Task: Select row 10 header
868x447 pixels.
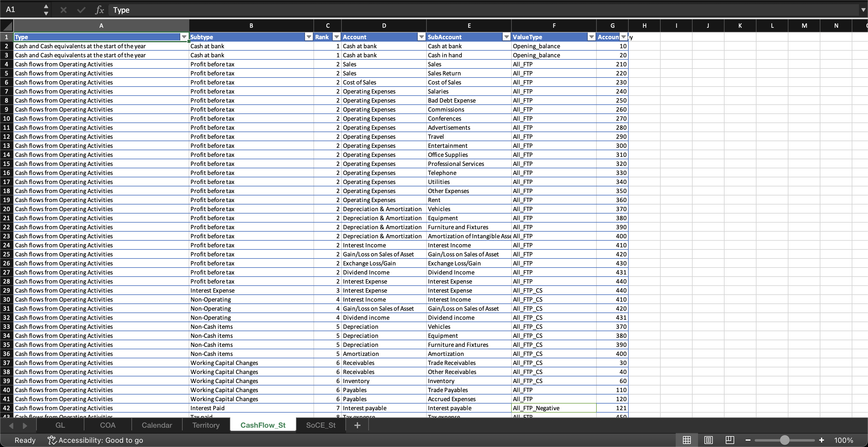Action: click(7, 118)
